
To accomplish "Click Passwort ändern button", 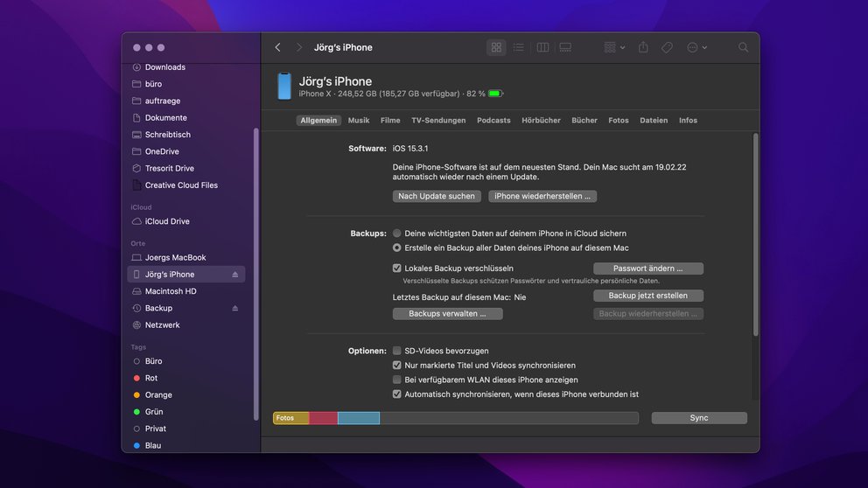I will tap(648, 268).
